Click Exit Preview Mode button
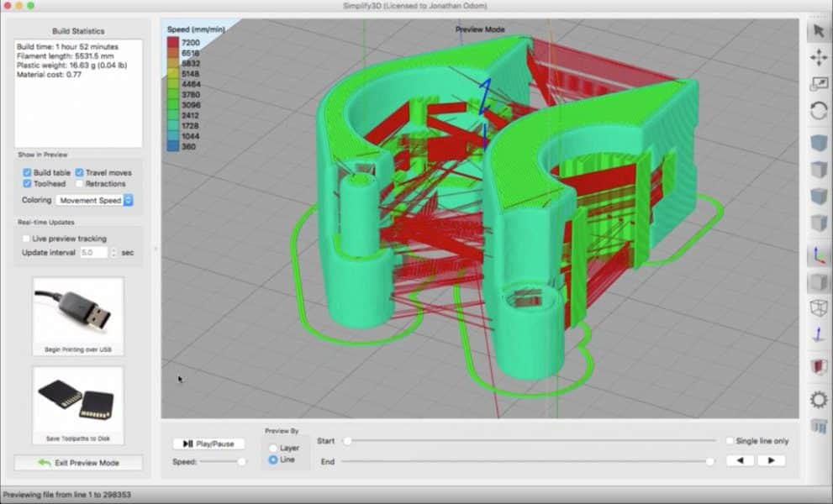 (x=79, y=463)
